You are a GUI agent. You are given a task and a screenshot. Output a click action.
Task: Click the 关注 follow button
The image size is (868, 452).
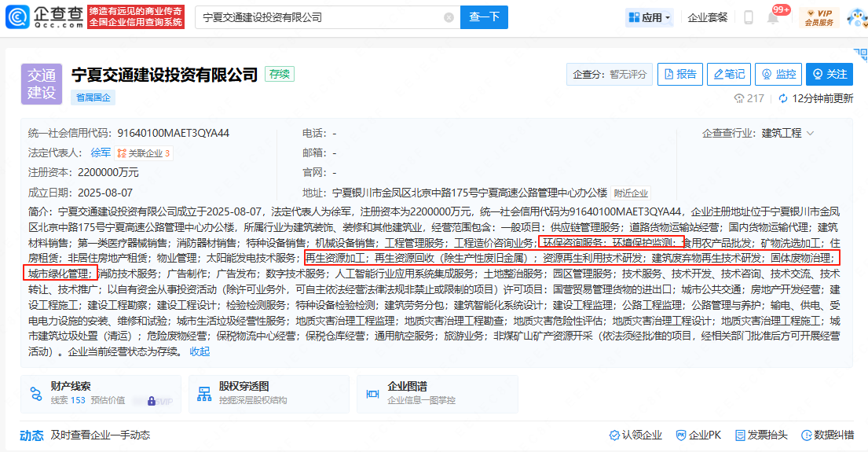(x=830, y=74)
